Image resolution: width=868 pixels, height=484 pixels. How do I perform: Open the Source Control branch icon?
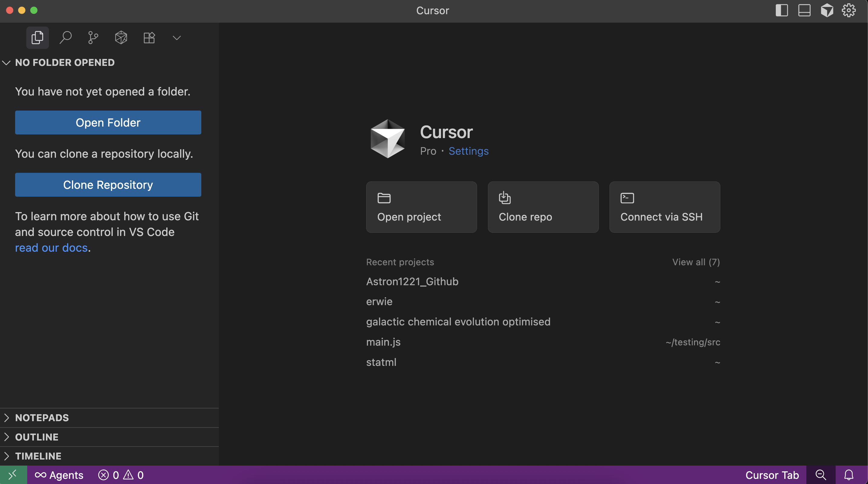[93, 37]
